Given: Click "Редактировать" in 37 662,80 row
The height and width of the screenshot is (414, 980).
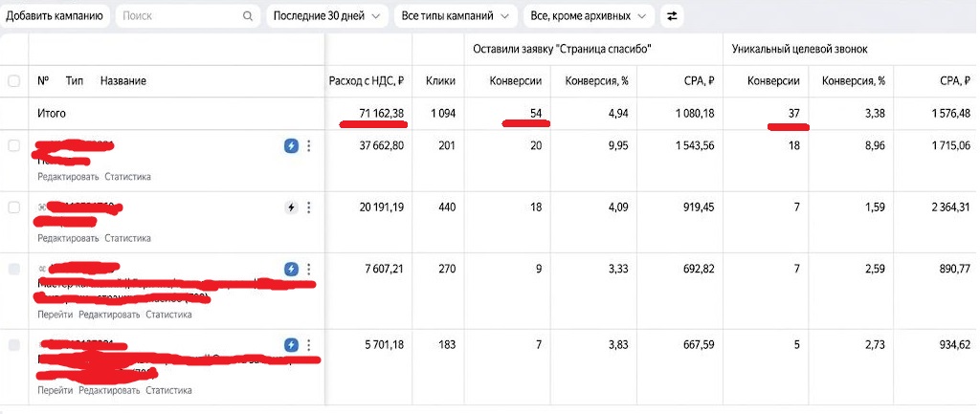Looking at the screenshot, I should click(68, 177).
